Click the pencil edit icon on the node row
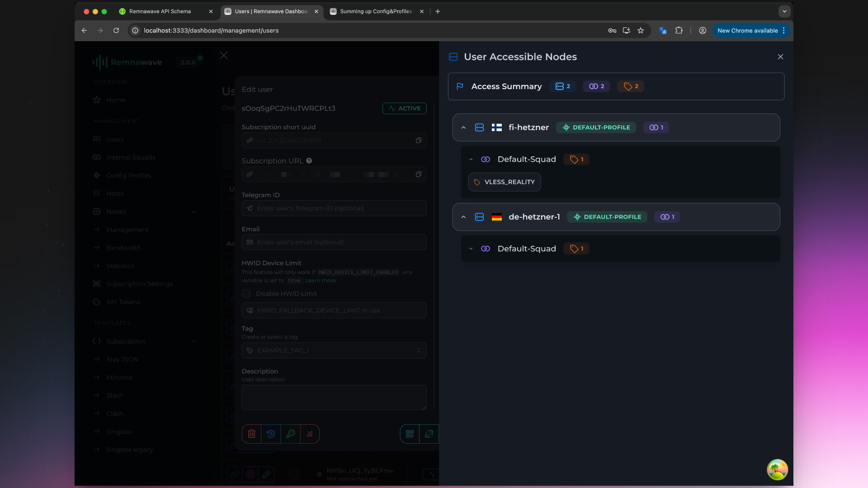This screenshot has height=488, width=868. pyautogui.click(x=267, y=474)
